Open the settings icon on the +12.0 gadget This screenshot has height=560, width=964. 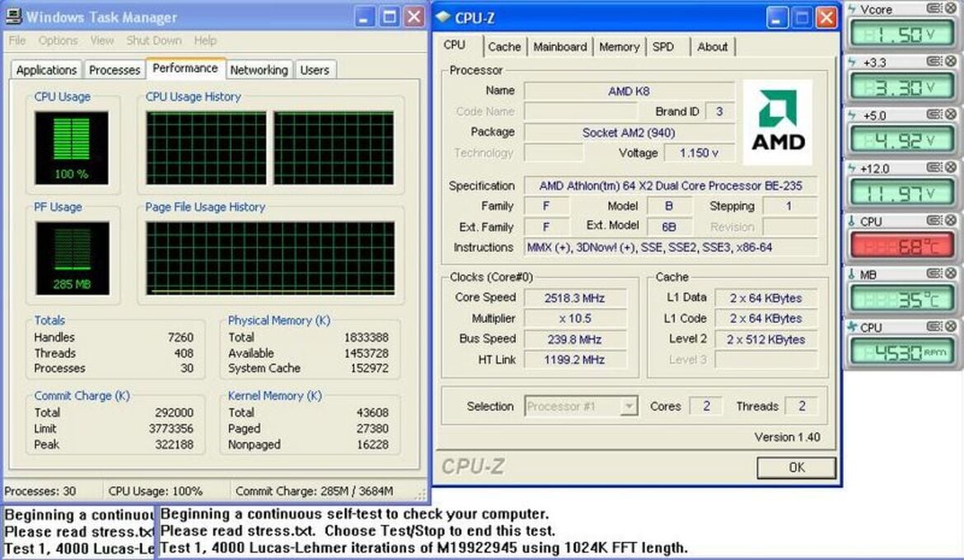pyautogui.click(x=934, y=167)
